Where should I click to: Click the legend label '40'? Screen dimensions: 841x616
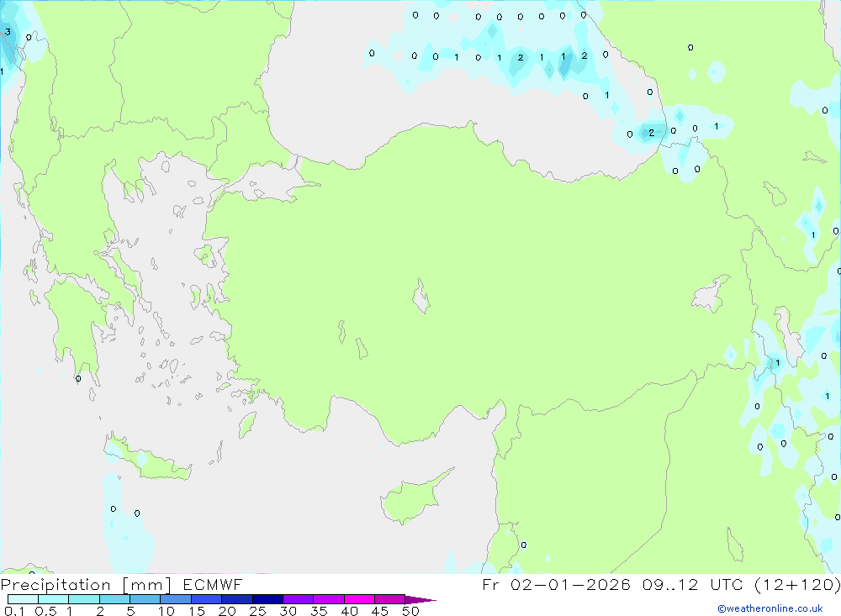pyautogui.click(x=350, y=611)
